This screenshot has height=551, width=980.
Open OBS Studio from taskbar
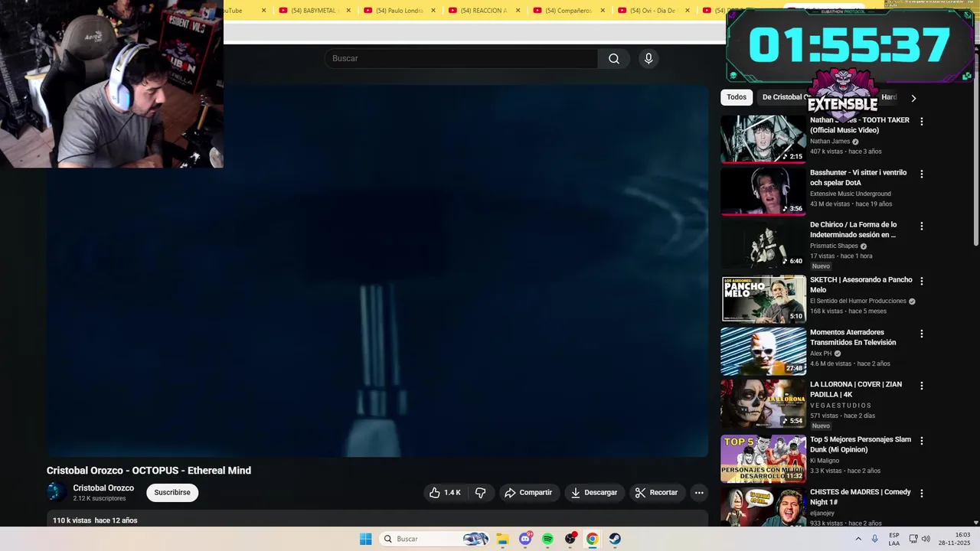pyautogui.click(x=570, y=539)
